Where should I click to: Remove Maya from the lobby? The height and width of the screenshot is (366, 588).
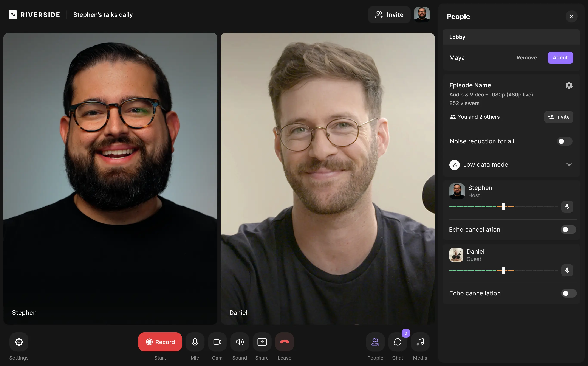pyautogui.click(x=526, y=57)
